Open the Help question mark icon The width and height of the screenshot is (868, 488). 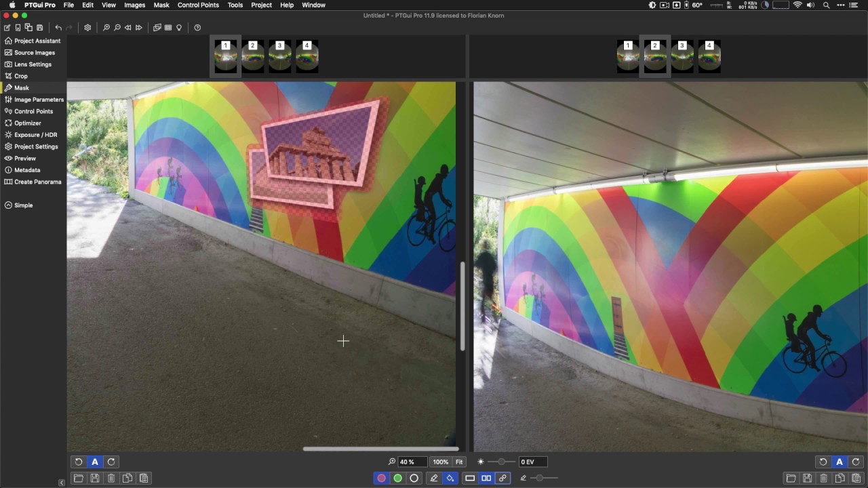[197, 28]
